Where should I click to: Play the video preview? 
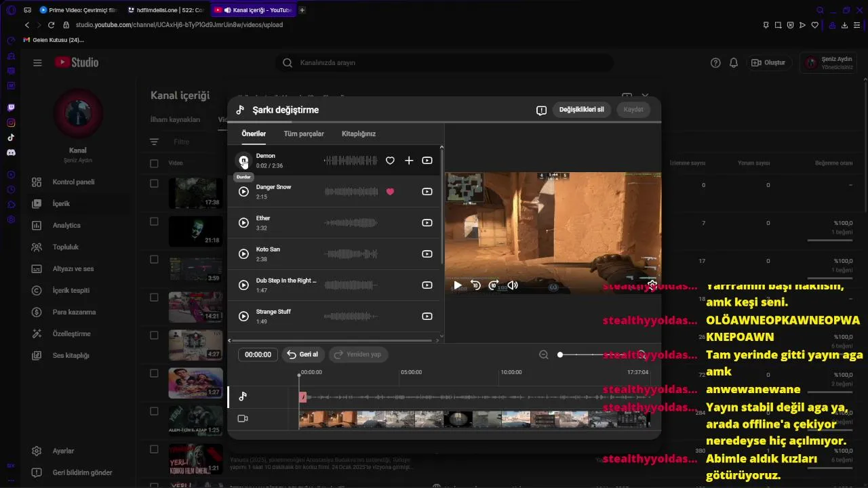click(x=458, y=285)
